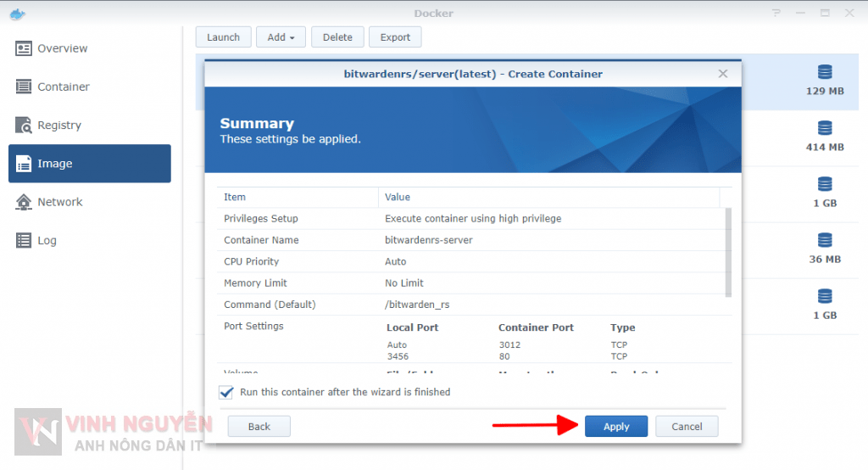Click the Docker whale logo icon
Viewport: 868px width, 470px height.
coord(18,14)
